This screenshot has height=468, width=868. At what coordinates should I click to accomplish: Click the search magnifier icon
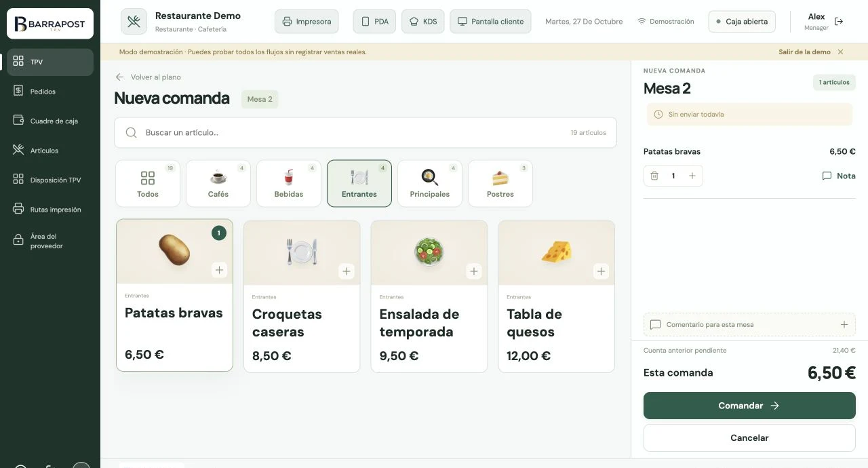[x=132, y=133]
